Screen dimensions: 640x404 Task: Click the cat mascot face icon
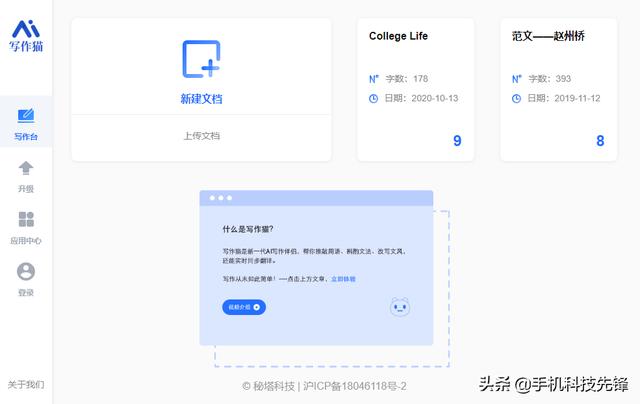(x=400, y=307)
